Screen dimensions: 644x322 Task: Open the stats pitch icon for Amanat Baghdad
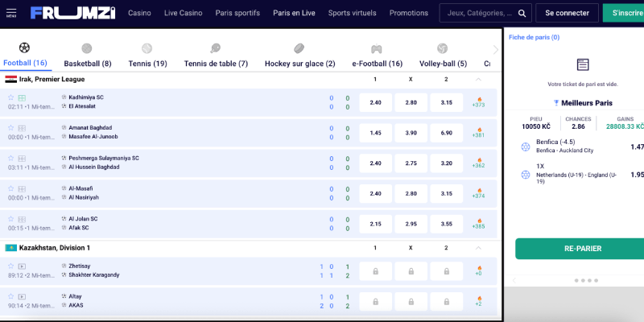22,128
